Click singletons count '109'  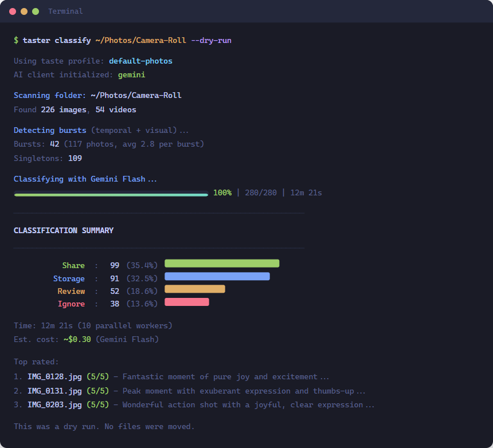pos(75,158)
